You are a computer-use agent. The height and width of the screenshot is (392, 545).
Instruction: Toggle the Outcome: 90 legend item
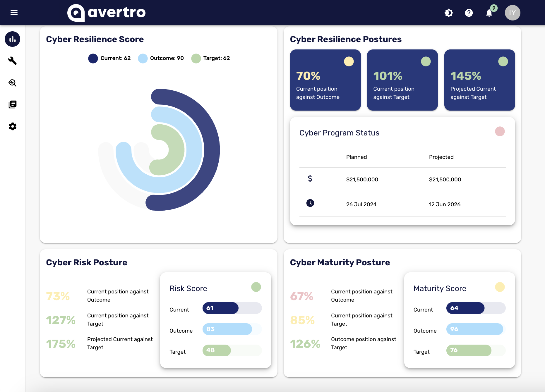[161, 58]
